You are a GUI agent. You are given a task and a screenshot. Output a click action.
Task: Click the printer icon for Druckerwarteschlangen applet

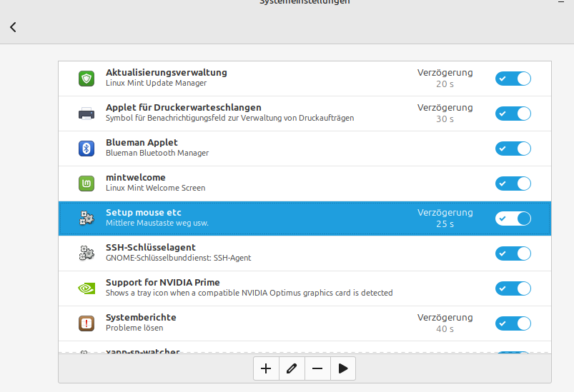click(x=86, y=114)
